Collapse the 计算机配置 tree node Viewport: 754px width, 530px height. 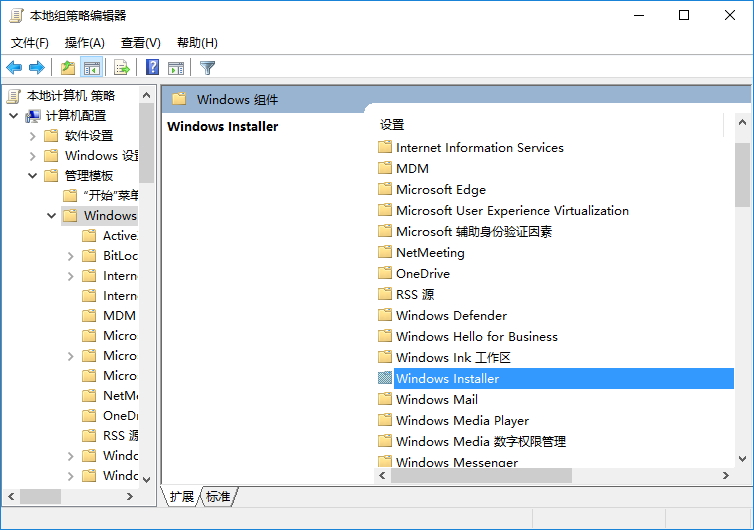14,116
